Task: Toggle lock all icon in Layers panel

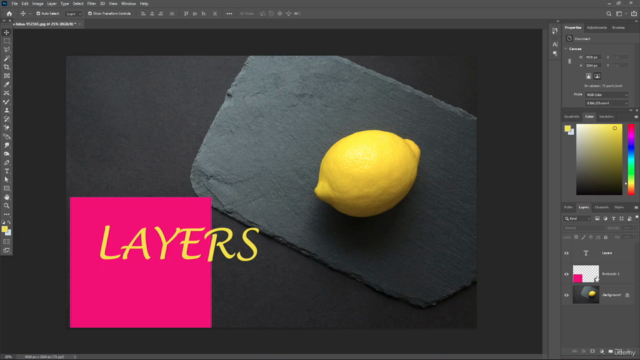Action: (606, 237)
